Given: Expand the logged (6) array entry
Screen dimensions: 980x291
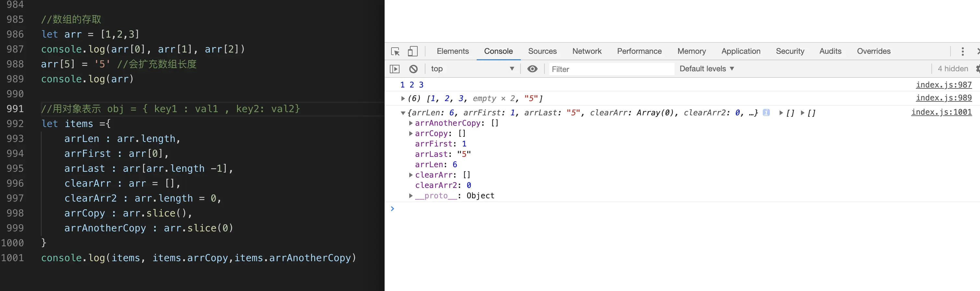Looking at the screenshot, I should pyautogui.click(x=403, y=99).
